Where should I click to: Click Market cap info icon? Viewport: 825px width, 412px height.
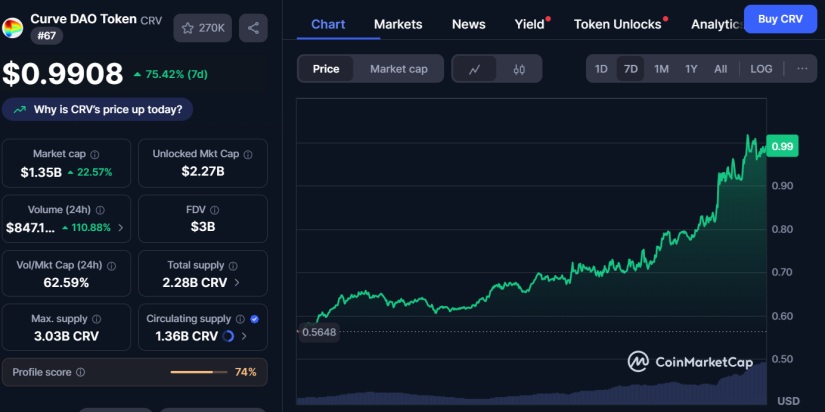pos(95,155)
